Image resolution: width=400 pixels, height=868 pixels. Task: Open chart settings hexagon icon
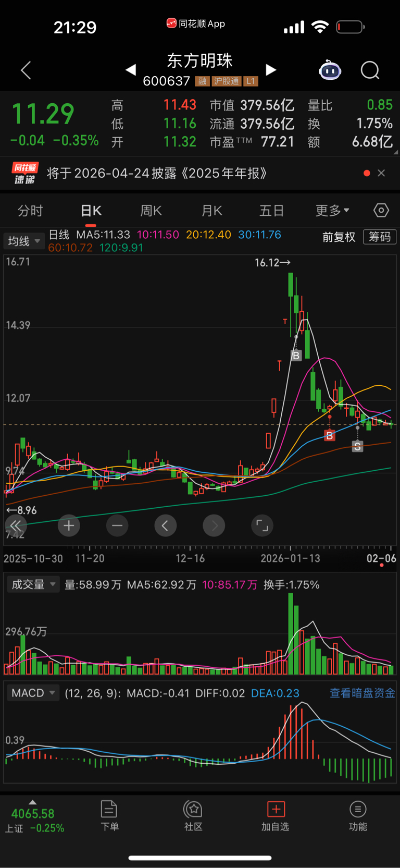(x=381, y=210)
